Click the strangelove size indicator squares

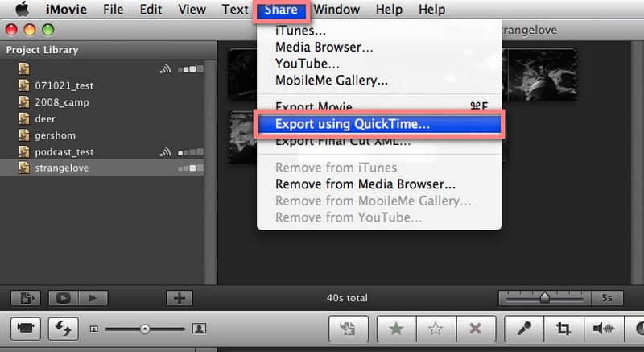[191, 168]
